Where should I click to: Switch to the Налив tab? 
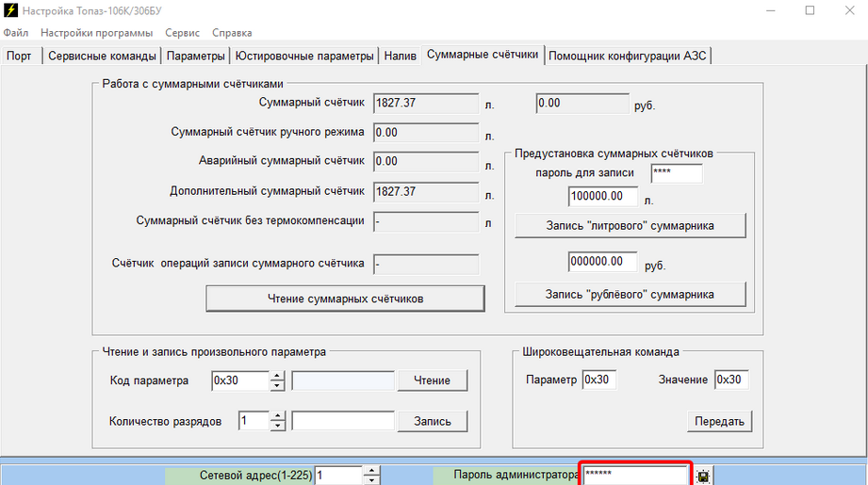[401, 56]
